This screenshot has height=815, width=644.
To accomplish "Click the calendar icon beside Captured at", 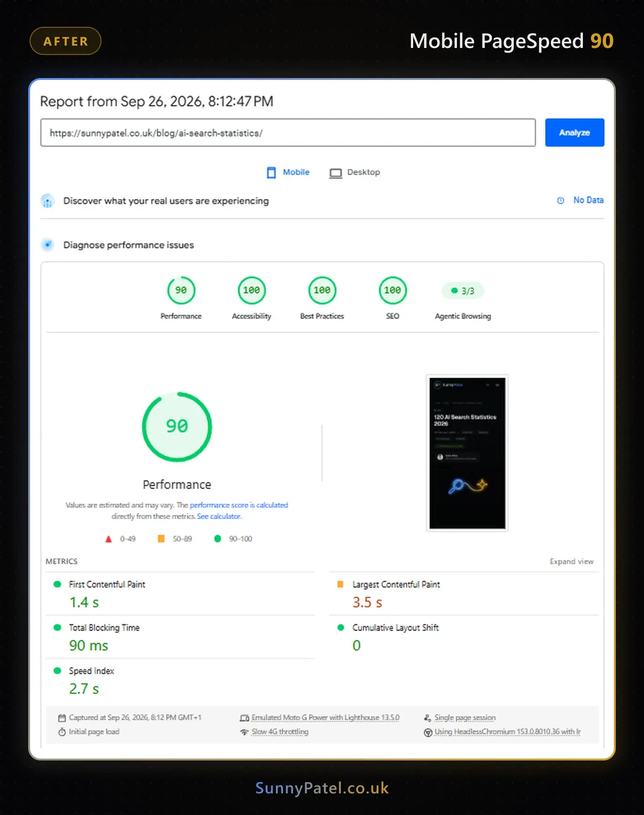I will (62, 718).
